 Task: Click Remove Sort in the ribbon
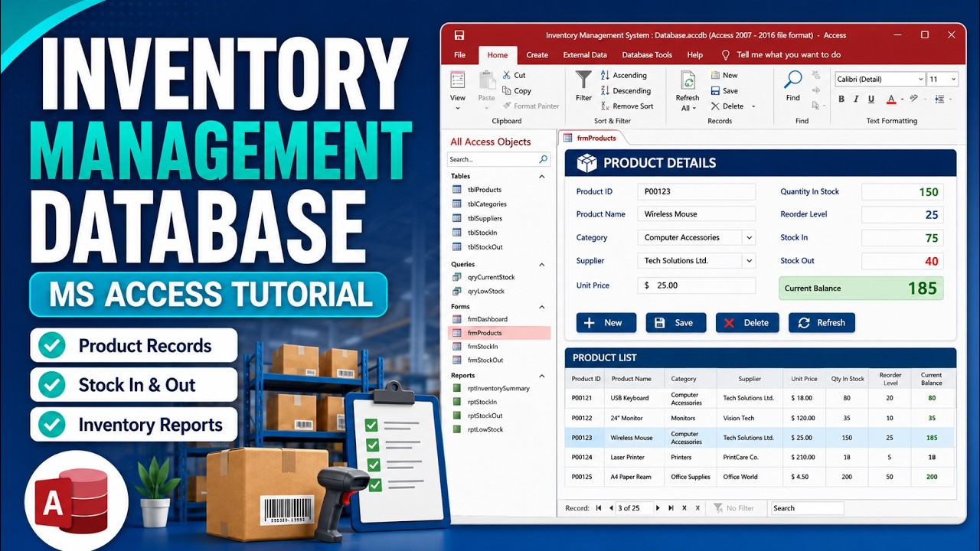coord(626,106)
